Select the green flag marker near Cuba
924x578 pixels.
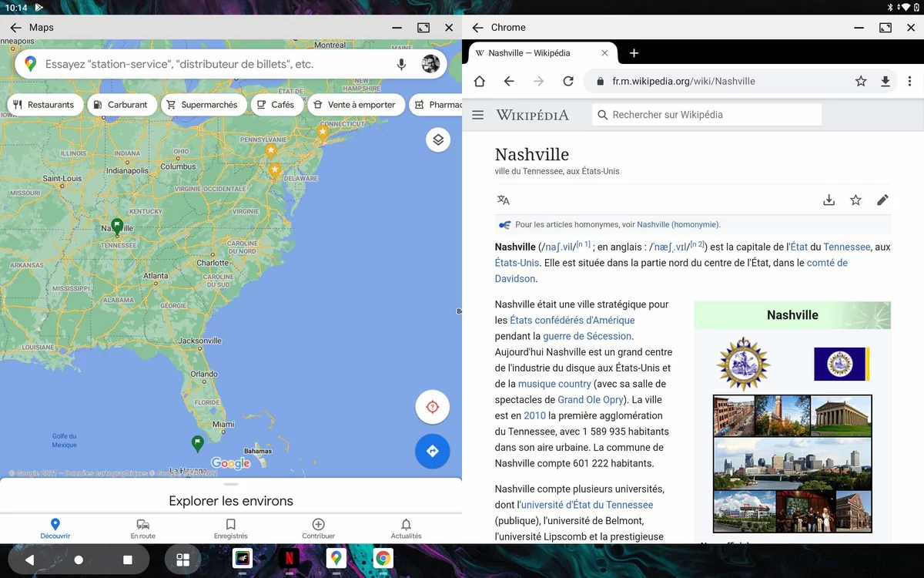[198, 443]
